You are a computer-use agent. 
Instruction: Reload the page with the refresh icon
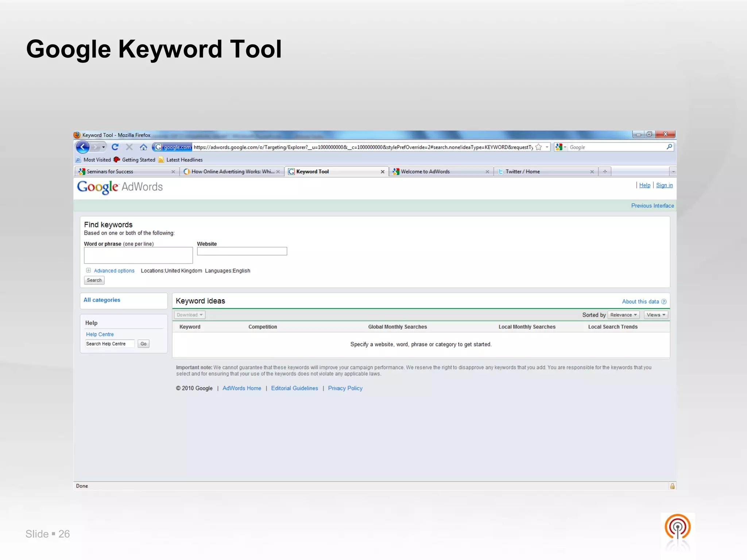115,147
